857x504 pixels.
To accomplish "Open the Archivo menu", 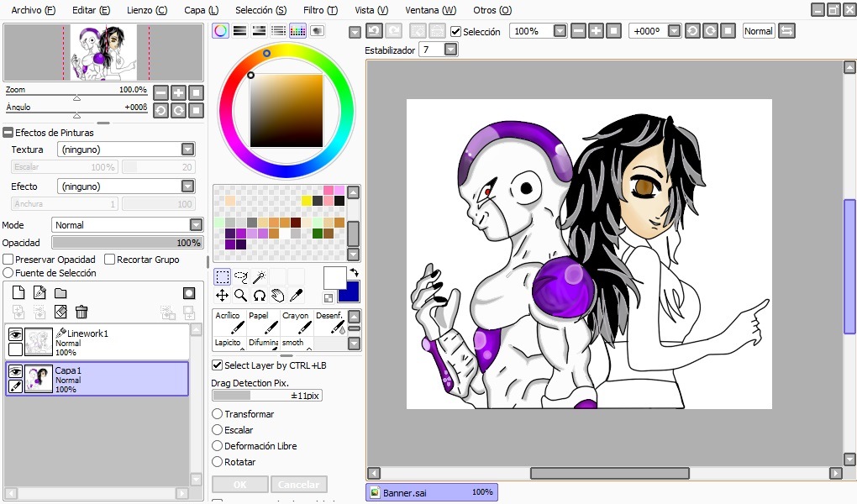I will (x=34, y=10).
